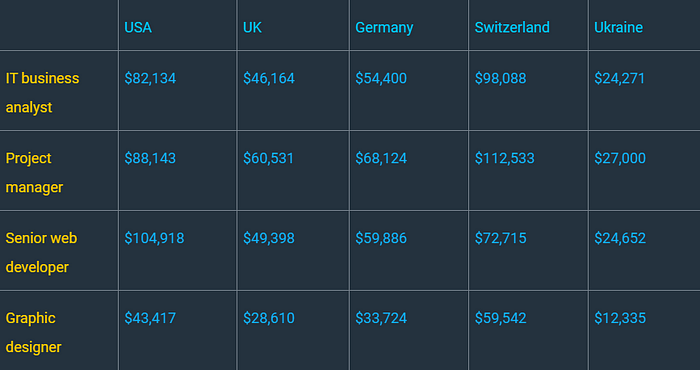Image resolution: width=700 pixels, height=370 pixels.
Task: Click the $28,610 UK designer salary
Action: pyautogui.click(x=269, y=318)
